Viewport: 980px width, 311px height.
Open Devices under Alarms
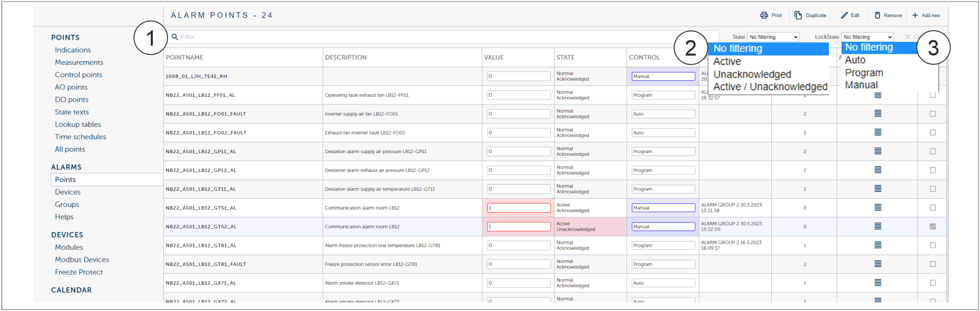click(68, 192)
